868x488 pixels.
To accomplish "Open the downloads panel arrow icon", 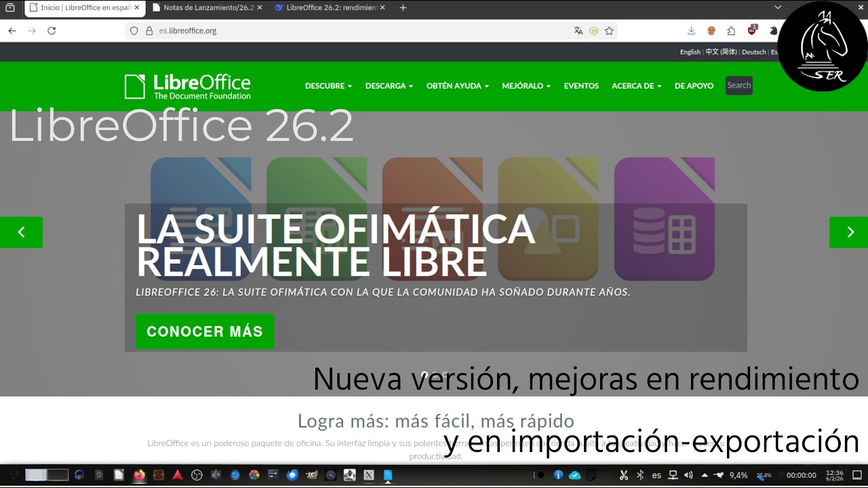I will (692, 30).
